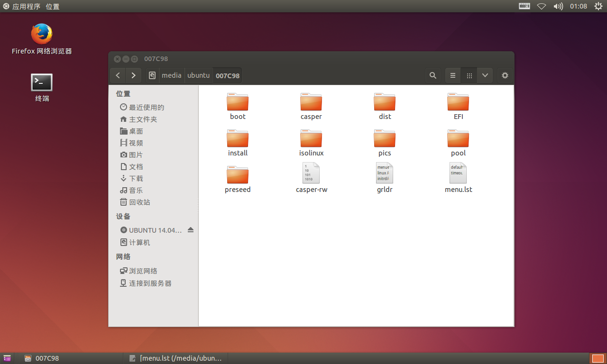Select the isolinux folder

pyautogui.click(x=311, y=143)
